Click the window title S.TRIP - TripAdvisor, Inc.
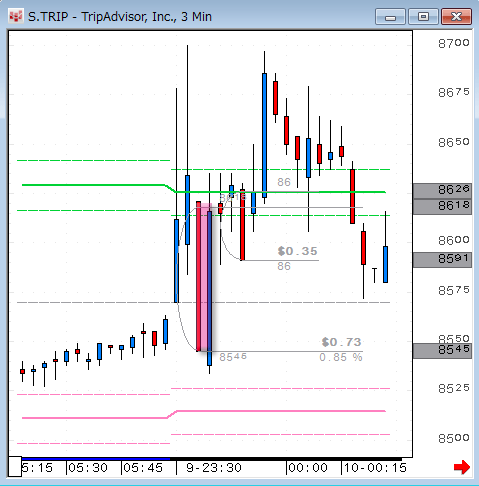The width and height of the screenshot is (479, 486). tap(120, 17)
